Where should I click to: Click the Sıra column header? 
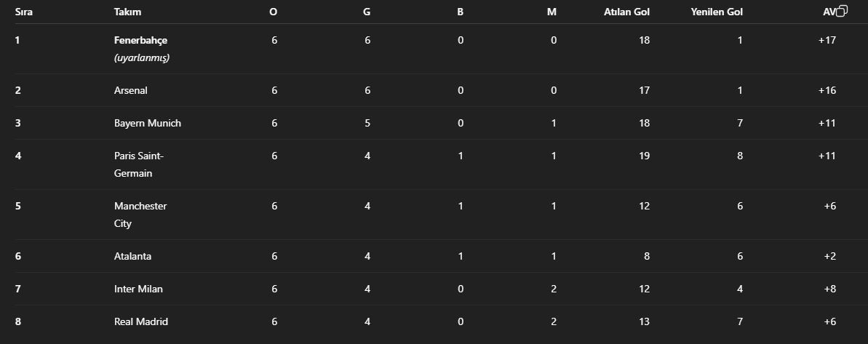pos(24,12)
